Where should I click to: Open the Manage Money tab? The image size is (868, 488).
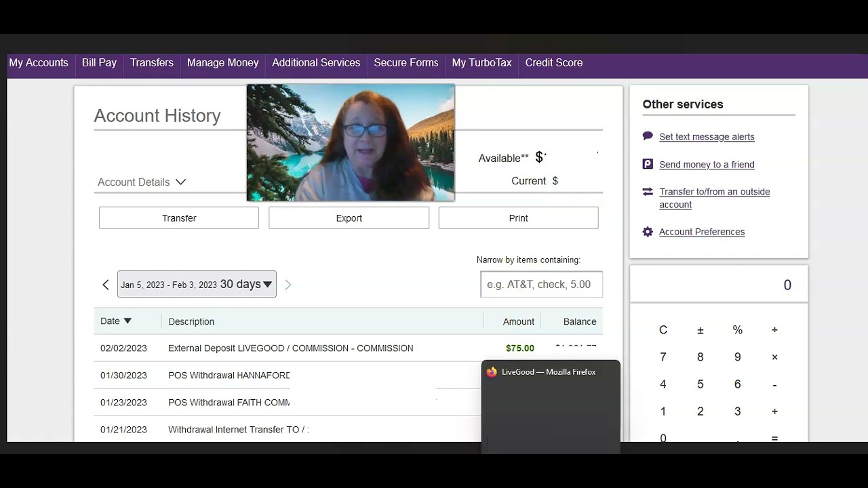[x=223, y=62]
